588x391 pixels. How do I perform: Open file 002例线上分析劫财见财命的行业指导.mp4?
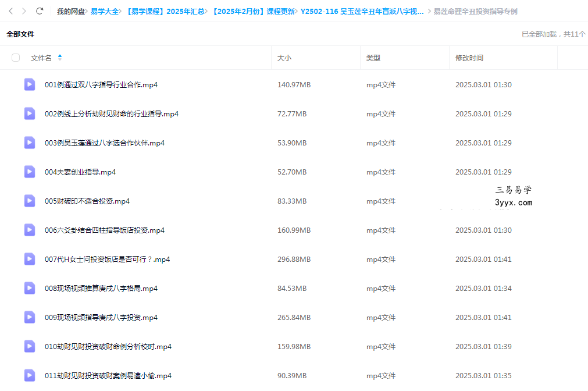112,113
